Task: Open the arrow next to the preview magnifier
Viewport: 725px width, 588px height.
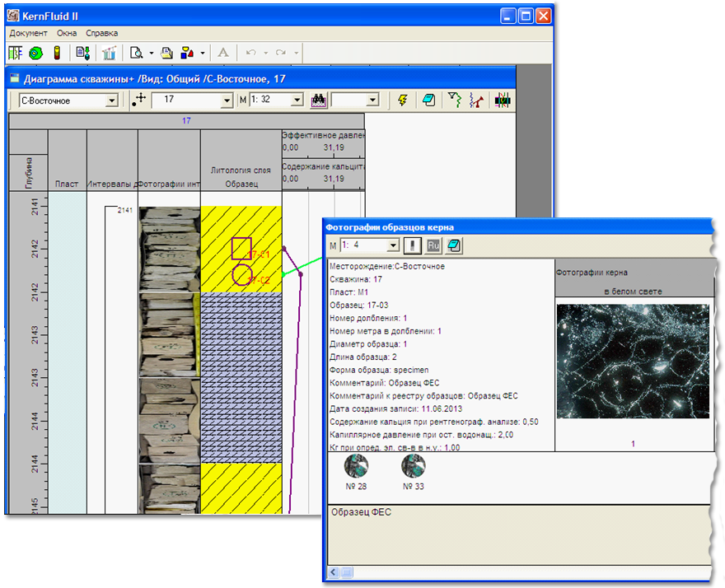Action: click(x=152, y=54)
